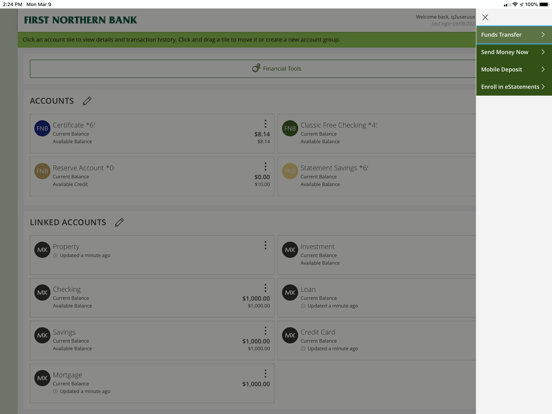Click the Wi-Fi icon in status bar
The image size is (552, 414).
click(x=515, y=4)
